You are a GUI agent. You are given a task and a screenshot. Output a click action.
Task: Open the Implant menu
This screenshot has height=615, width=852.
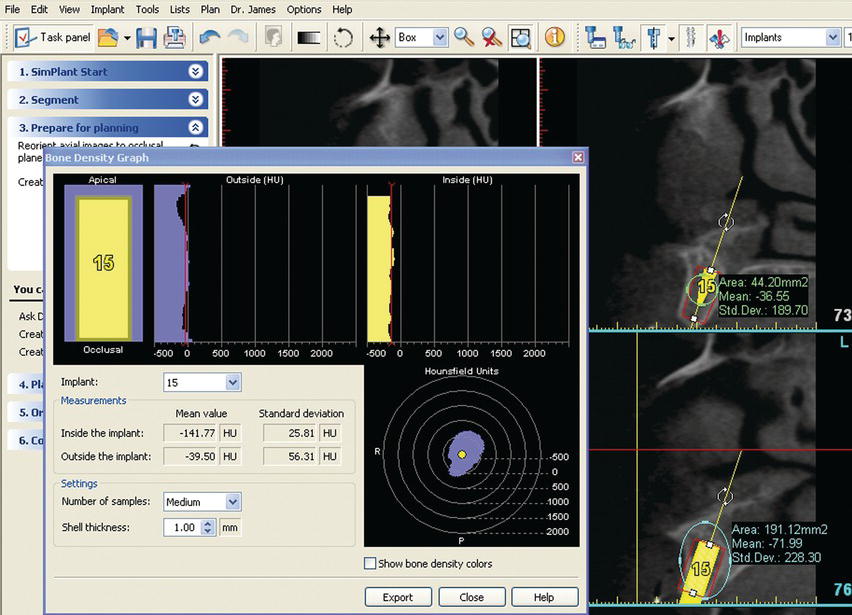107,9
